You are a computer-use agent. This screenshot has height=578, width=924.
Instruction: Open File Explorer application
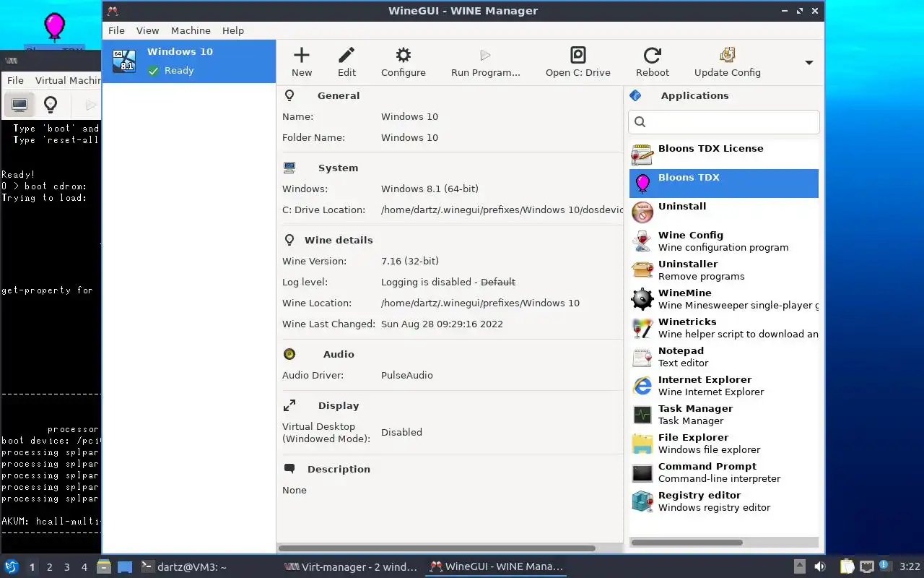pos(724,444)
